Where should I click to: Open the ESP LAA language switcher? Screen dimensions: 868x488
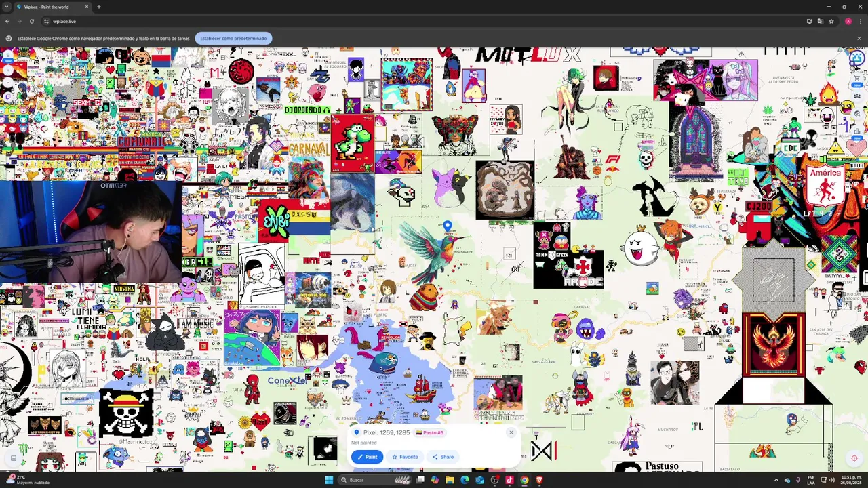point(811,480)
